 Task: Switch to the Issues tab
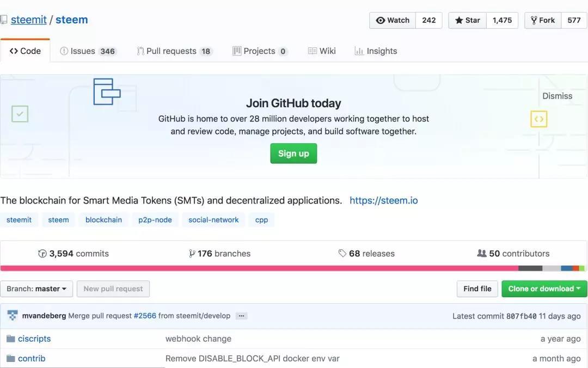click(88, 51)
